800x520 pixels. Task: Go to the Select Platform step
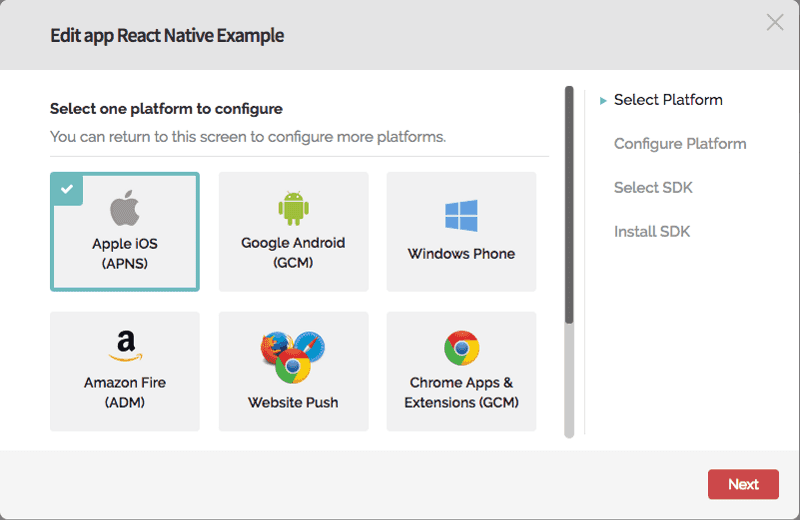point(668,100)
